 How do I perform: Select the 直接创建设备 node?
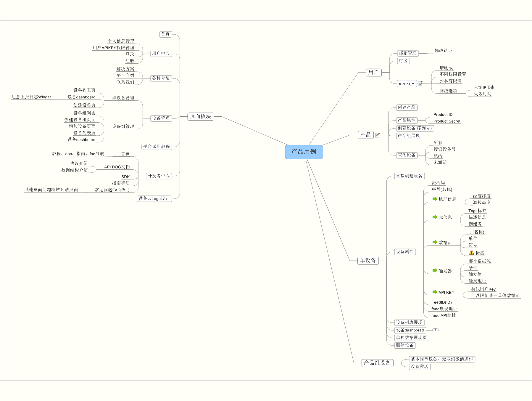point(410,176)
